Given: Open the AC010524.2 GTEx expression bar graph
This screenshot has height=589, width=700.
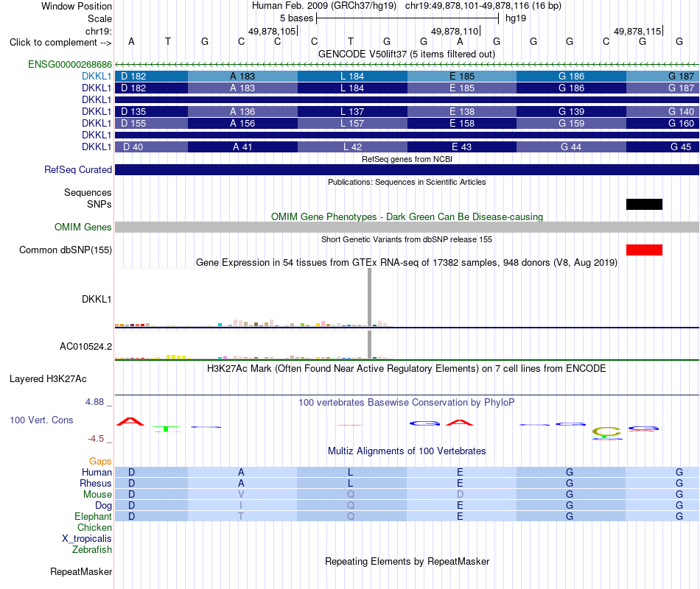Looking at the screenshot, I should (x=253, y=345).
